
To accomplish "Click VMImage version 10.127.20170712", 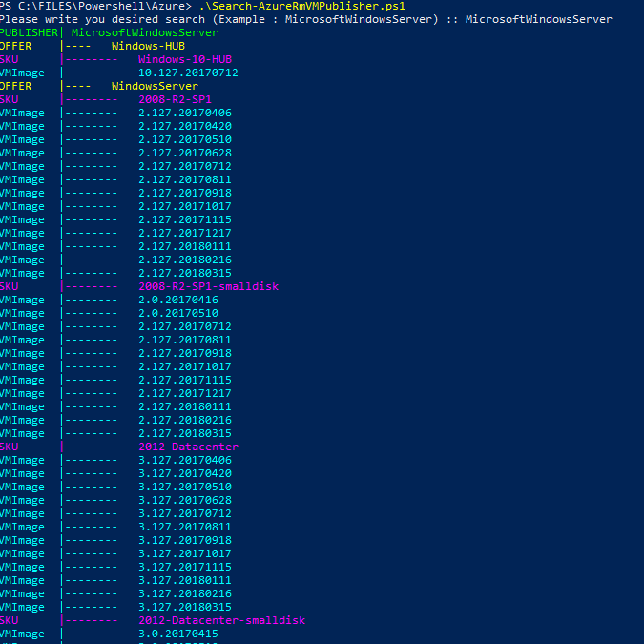I will (188, 73).
